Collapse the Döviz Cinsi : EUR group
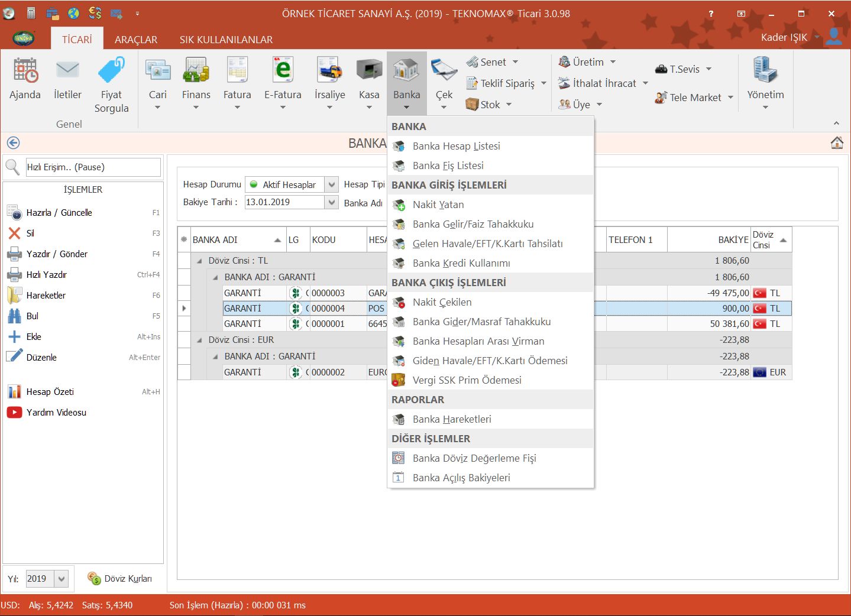The width and height of the screenshot is (851, 616). [x=199, y=340]
